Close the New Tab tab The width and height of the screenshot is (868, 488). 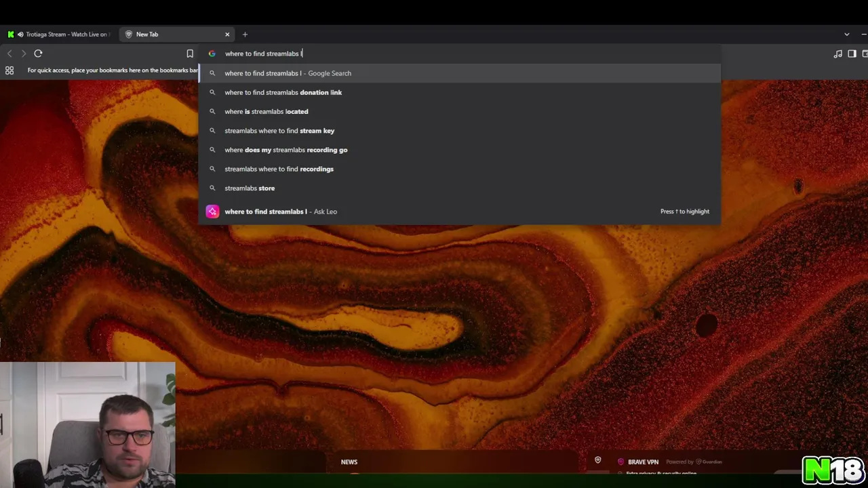click(x=227, y=35)
